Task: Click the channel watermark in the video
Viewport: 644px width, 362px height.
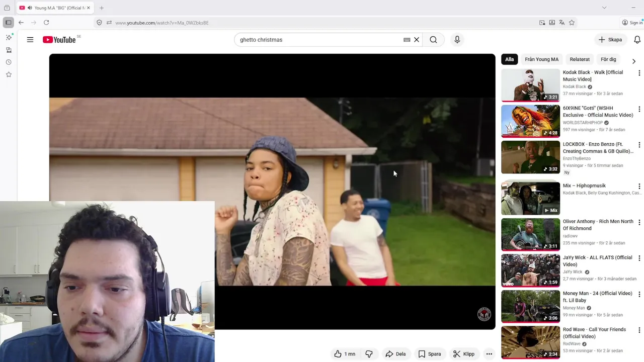Action: [484, 314]
